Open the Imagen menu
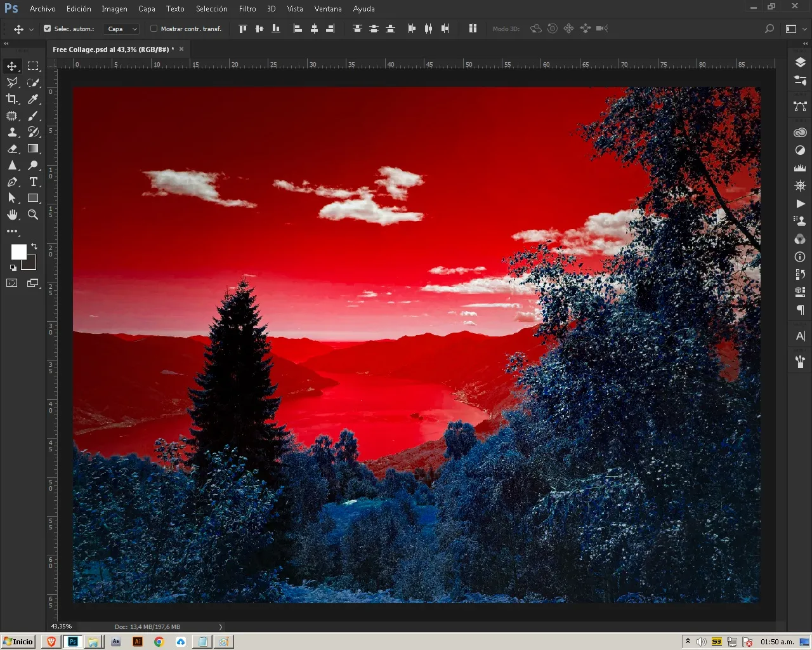 pyautogui.click(x=114, y=9)
